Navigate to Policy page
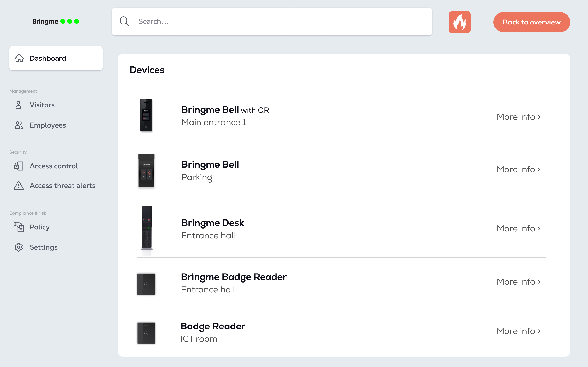The height and width of the screenshot is (367, 588). [40, 227]
